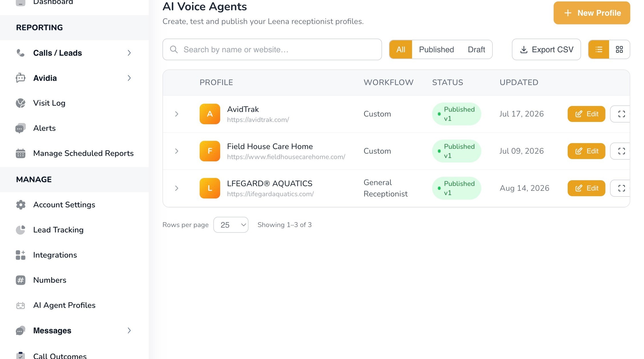
Task: Click the Manage Scheduled Reports calendar icon
Action: click(20, 153)
